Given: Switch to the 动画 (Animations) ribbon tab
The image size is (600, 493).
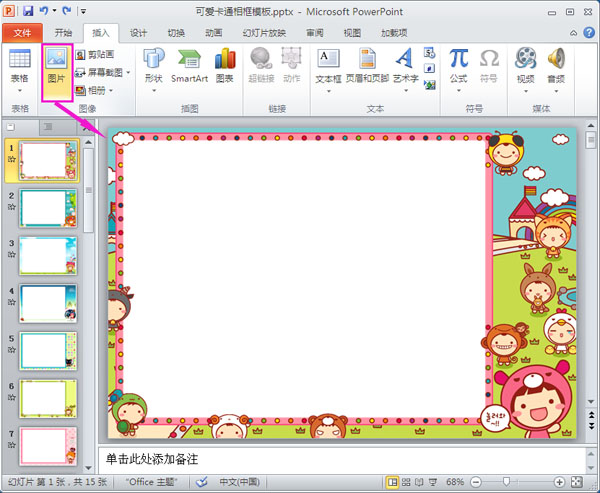Looking at the screenshot, I should click(x=214, y=33).
